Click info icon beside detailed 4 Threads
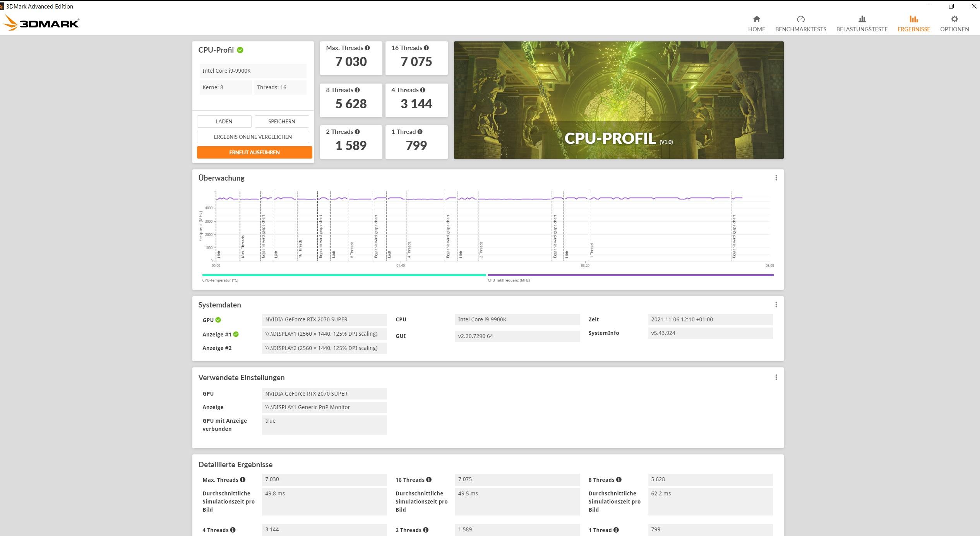 (x=233, y=530)
